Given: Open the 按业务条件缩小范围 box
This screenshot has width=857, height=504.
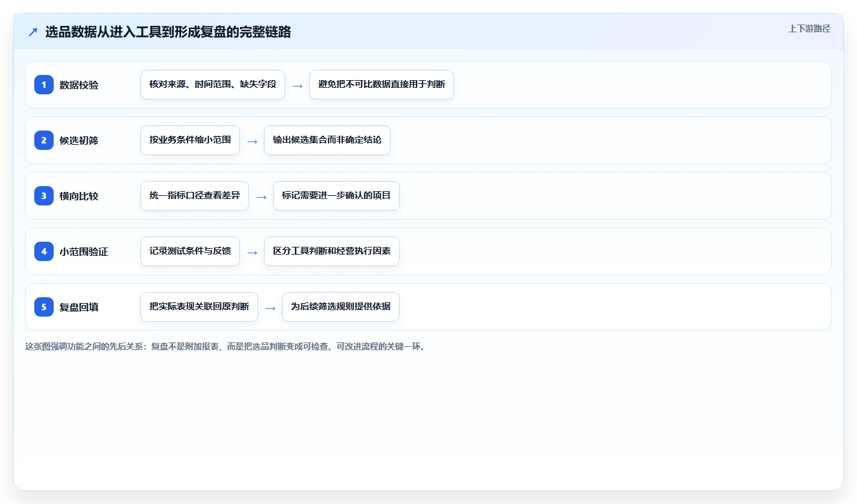Looking at the screenshot, I should click(190, 140).
